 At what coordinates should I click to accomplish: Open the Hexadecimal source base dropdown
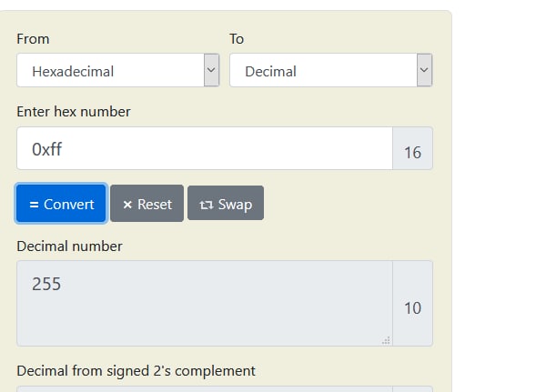pyautogui.click(x=117, y=70)
